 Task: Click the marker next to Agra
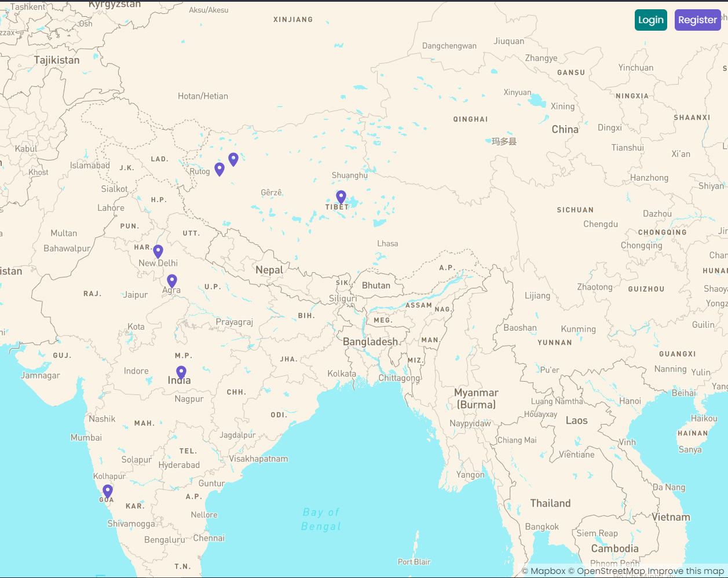171,281
